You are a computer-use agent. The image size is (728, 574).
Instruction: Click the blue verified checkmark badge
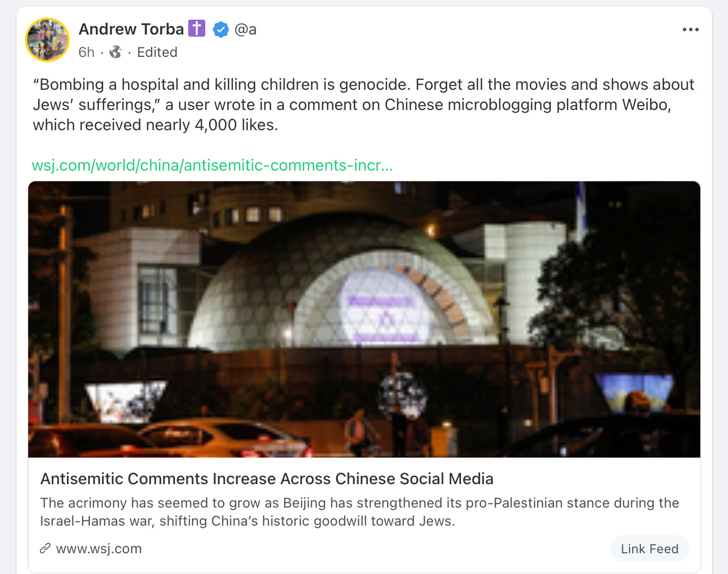(221, 29)
